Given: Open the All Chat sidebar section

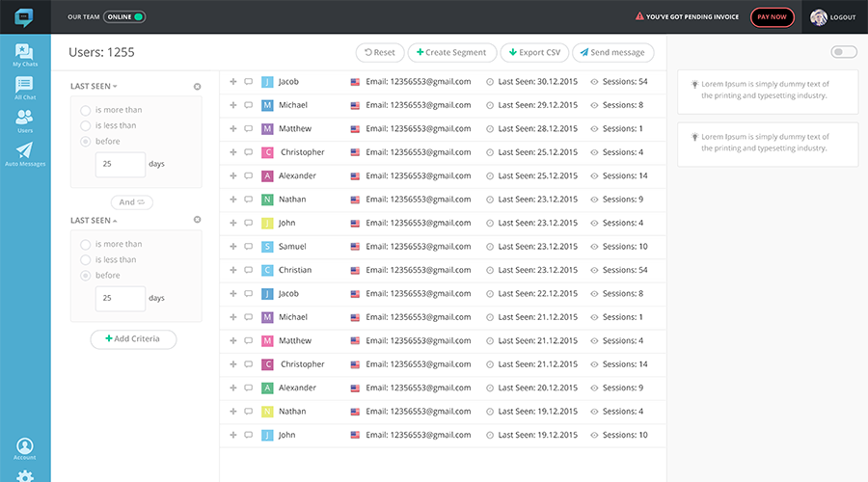Looking at the screenshot, I should point(25,89).
